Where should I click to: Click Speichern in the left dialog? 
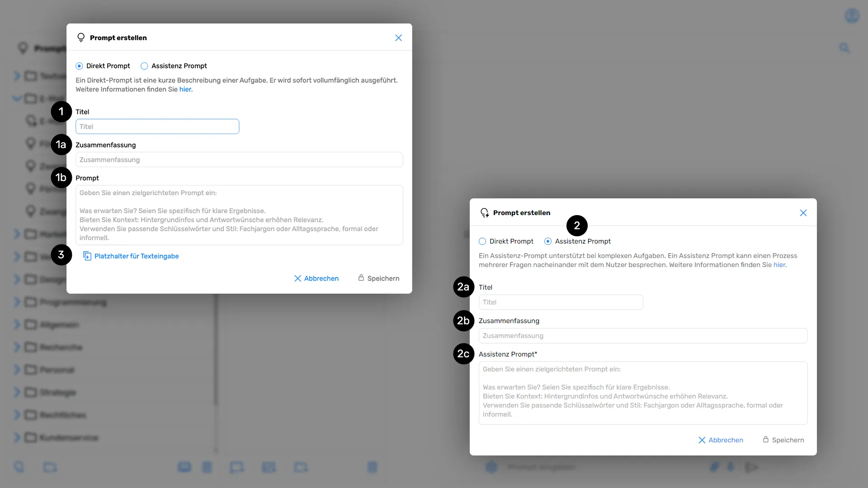click(383, 278)
